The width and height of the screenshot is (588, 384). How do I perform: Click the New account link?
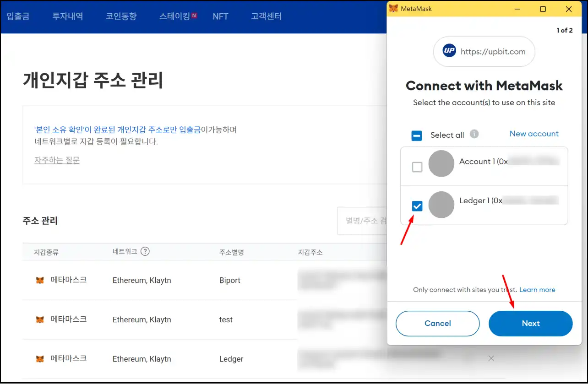tap(534, 134)
